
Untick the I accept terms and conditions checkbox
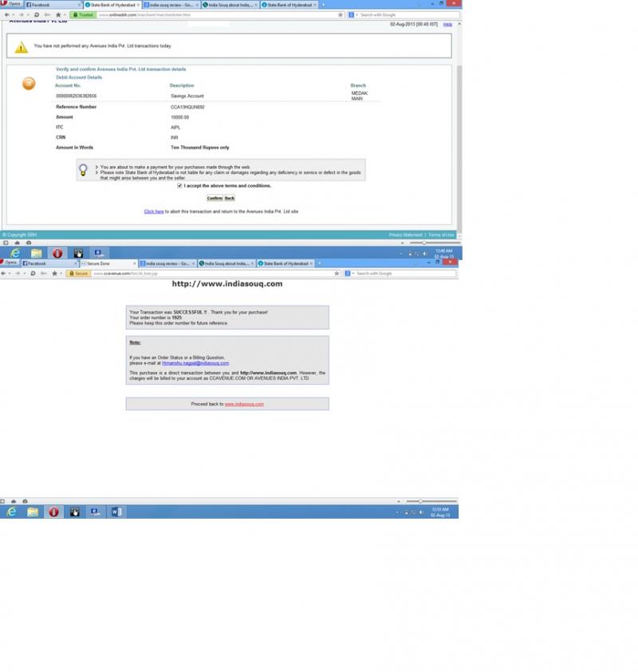click(179, 186)
